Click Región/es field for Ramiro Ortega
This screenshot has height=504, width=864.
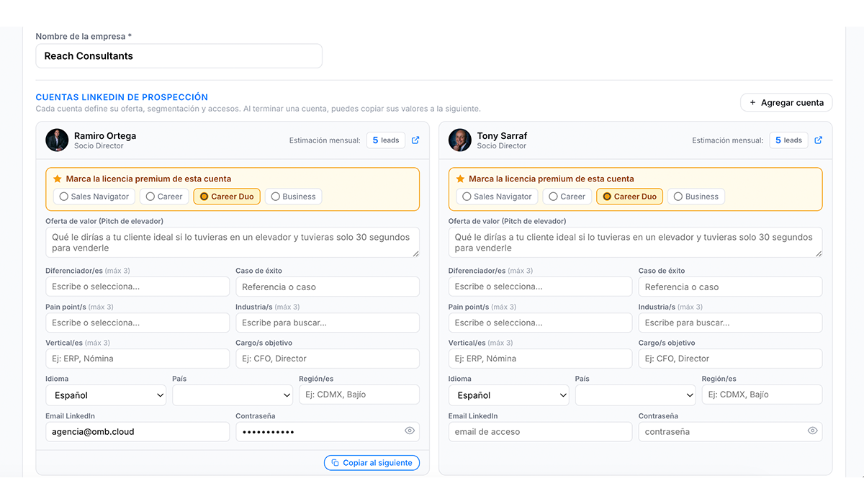coord(359,395)
